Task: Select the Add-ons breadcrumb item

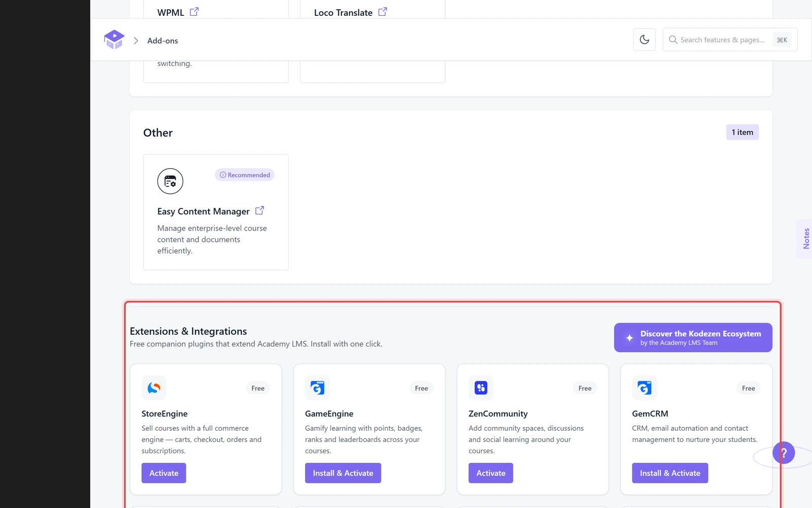Action: (x=162, y=41)
